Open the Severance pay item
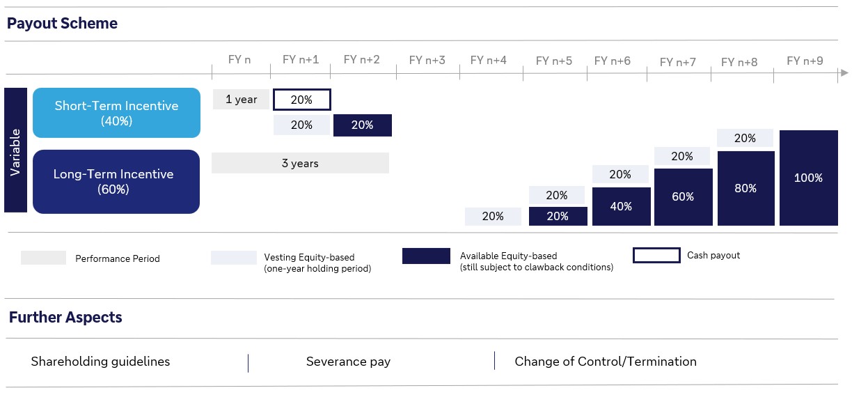868x395 pixels. 348,362
